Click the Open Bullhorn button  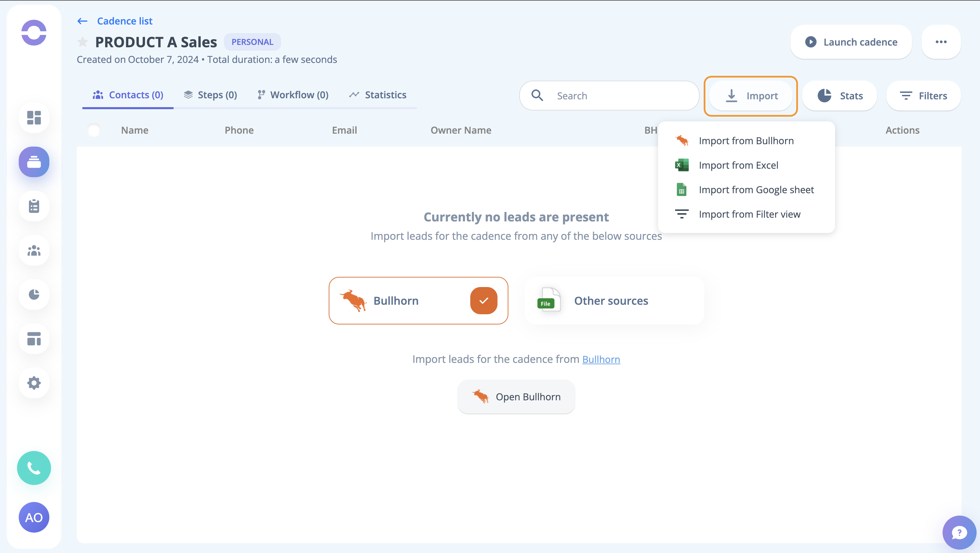[x=516, y=397]
